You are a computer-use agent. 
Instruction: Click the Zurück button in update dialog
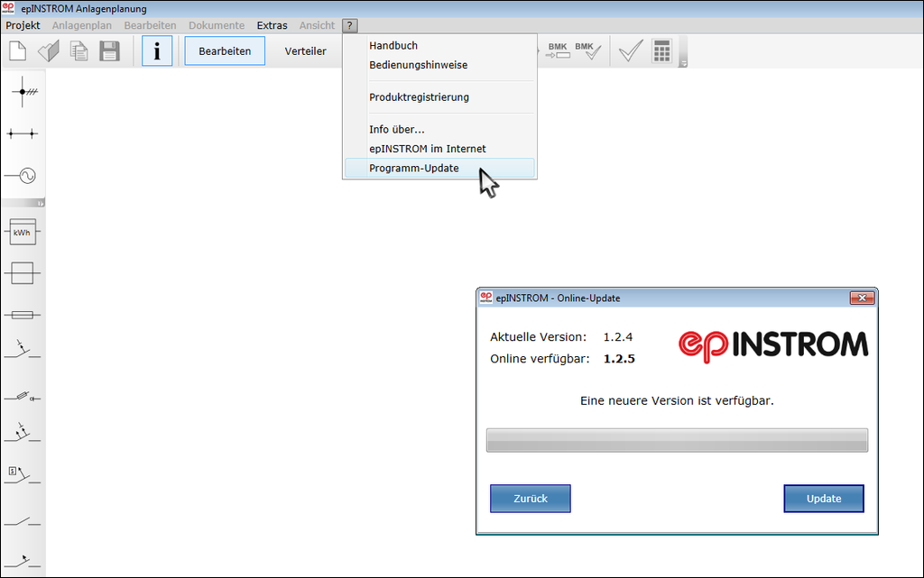click(531, 499)
